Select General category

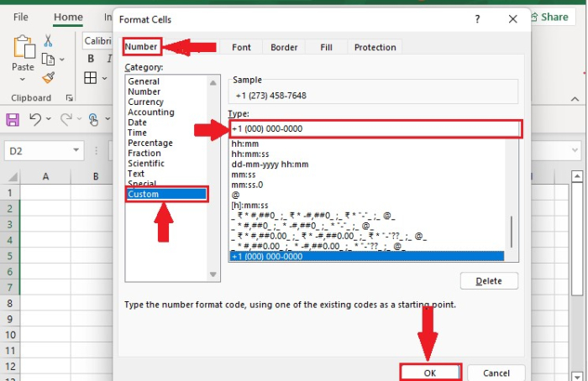[x=144, y=81]
